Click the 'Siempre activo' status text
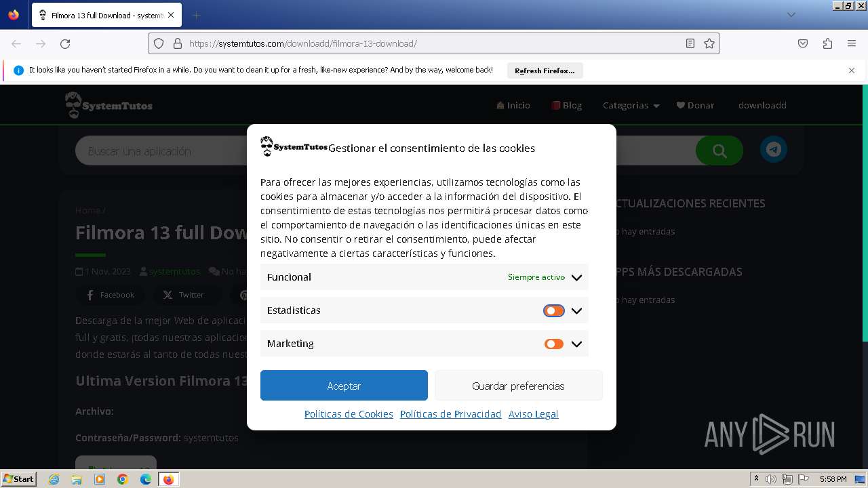Viewport: 868px width, 488px height. click(x=536, y=277)
